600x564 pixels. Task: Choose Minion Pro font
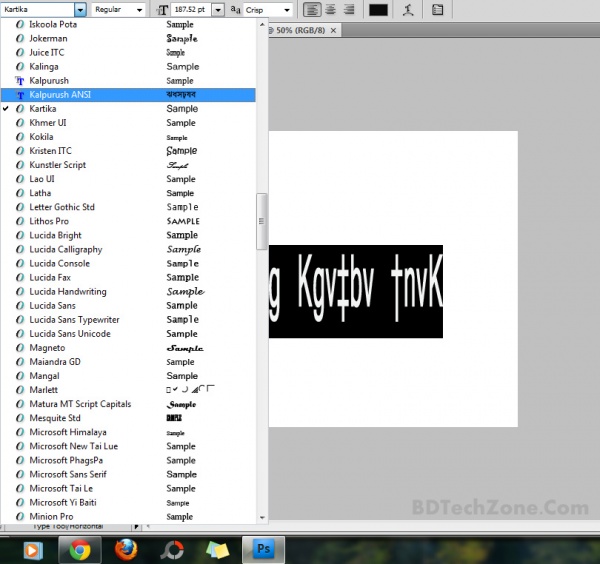point(128,517)
